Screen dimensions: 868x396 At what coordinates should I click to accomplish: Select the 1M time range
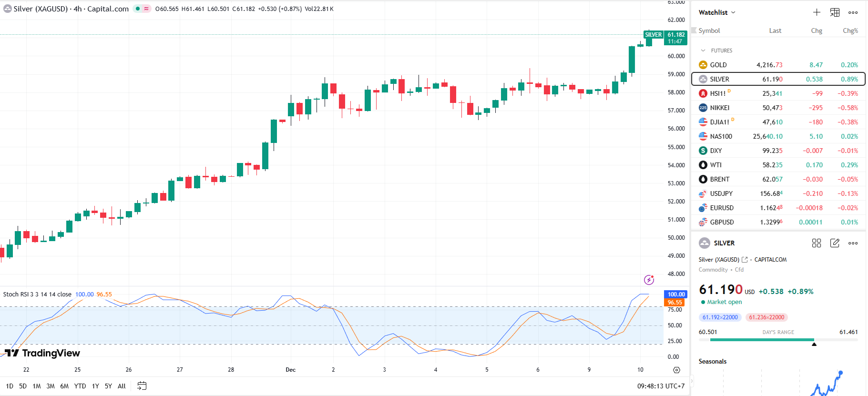(37, 386)
